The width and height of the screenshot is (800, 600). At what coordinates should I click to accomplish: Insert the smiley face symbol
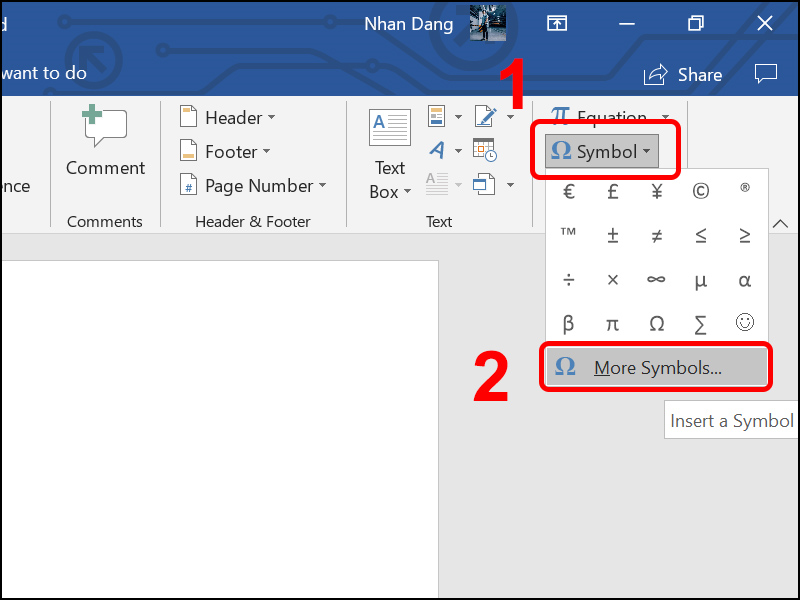[744, 323]
